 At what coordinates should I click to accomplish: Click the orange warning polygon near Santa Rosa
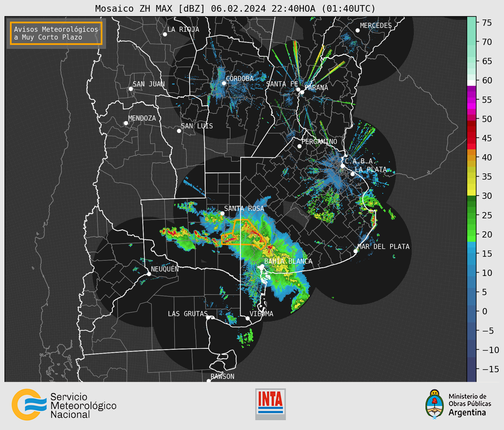(243, 234)
